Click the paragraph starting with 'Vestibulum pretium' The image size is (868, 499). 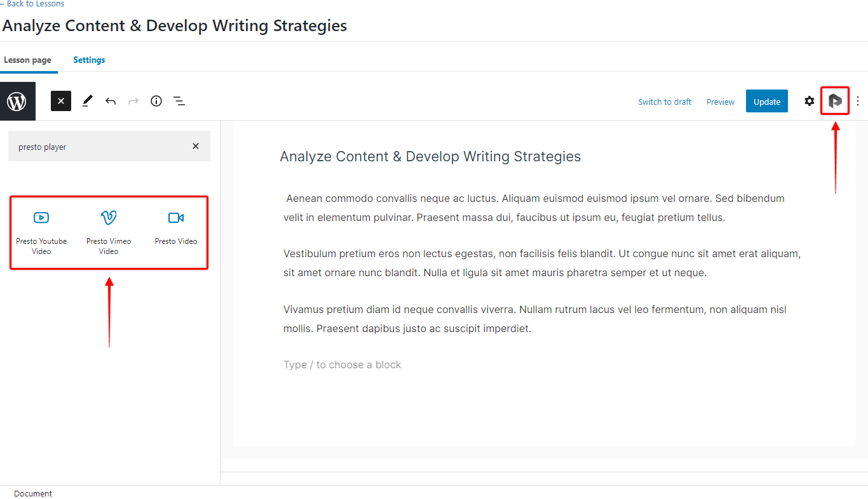(x=542, y=263)
